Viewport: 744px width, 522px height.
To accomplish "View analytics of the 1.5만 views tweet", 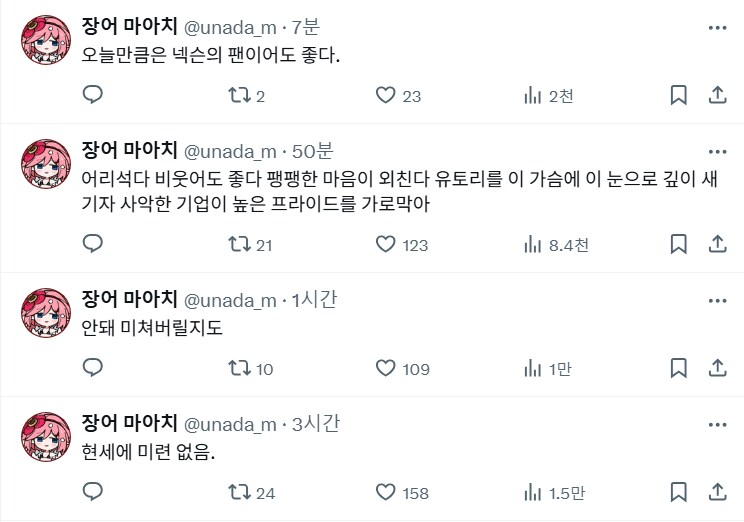I will pos(533,492).
